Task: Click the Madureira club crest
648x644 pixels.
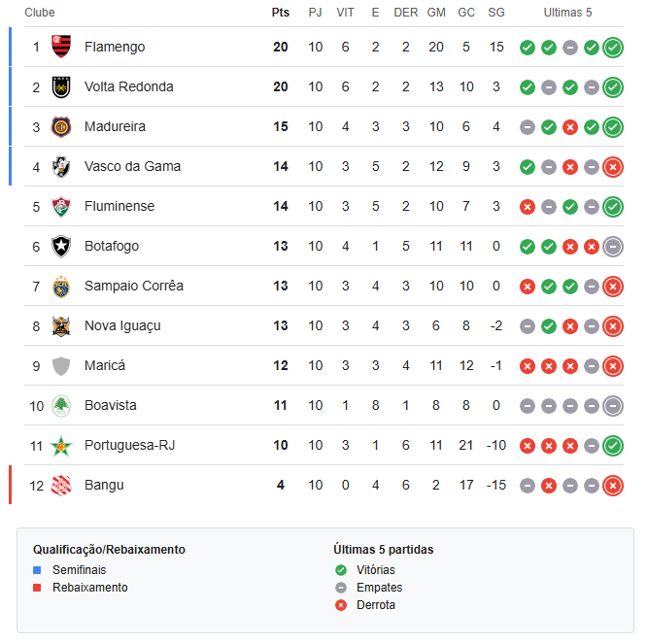Action: click(x=61, y=127)
